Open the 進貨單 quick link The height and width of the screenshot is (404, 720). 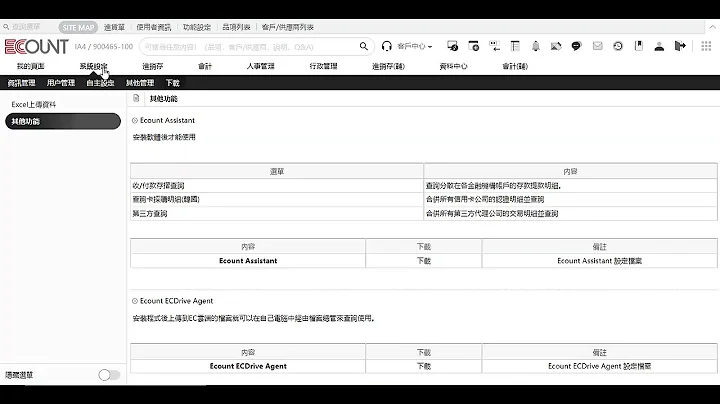[x=114, y=27]
